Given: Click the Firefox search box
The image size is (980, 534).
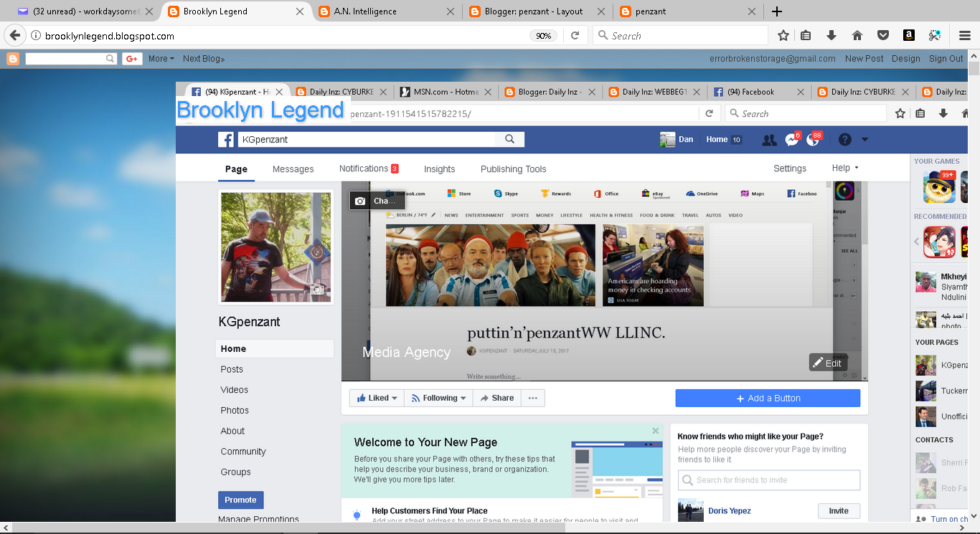Looking at the screenshot, I should (680, 35).
